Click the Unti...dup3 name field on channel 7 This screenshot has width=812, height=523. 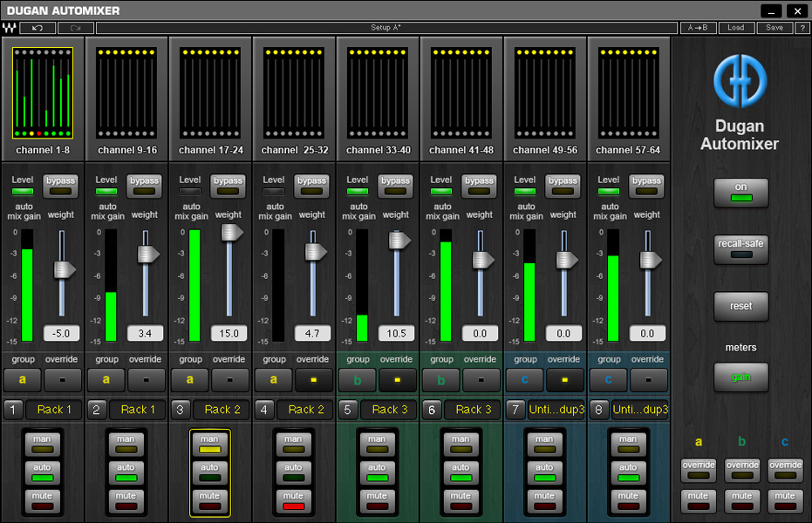coord(556,410)
